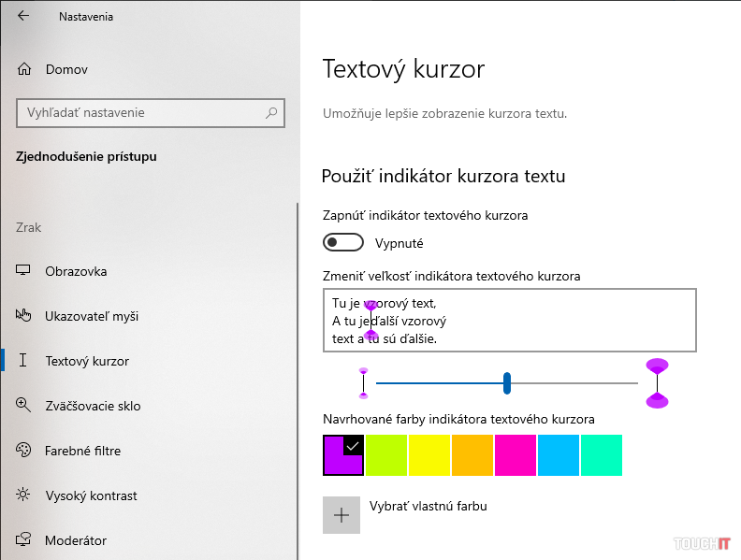The image size is (741, 560).
Task: Click the indicator size slider handle
Action: 507,382
